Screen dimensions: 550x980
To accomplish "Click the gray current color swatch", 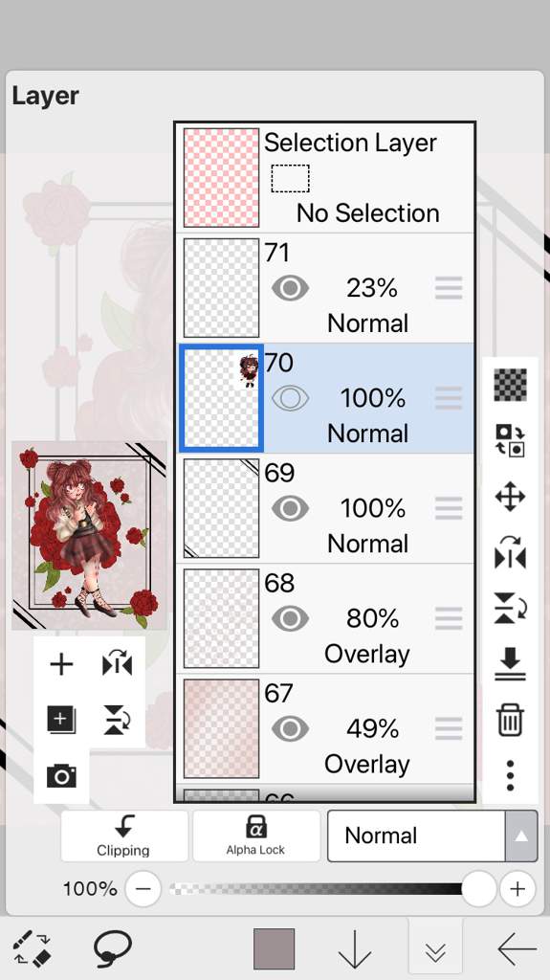I will pos(275,948).
